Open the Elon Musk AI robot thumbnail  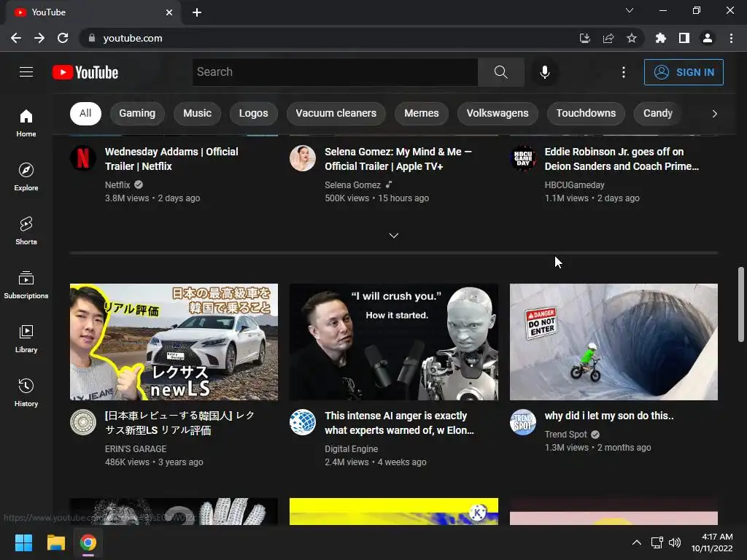click(x=393, y=342)
